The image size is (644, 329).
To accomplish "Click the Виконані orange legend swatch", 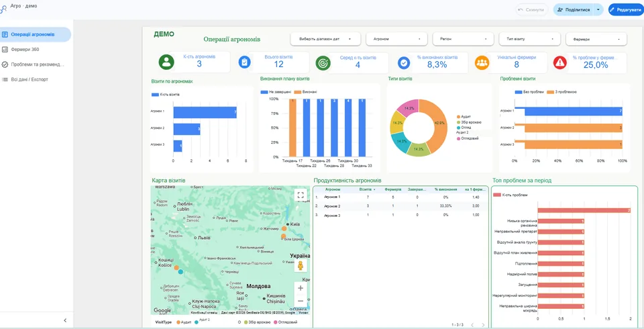I will coord(298,92).
